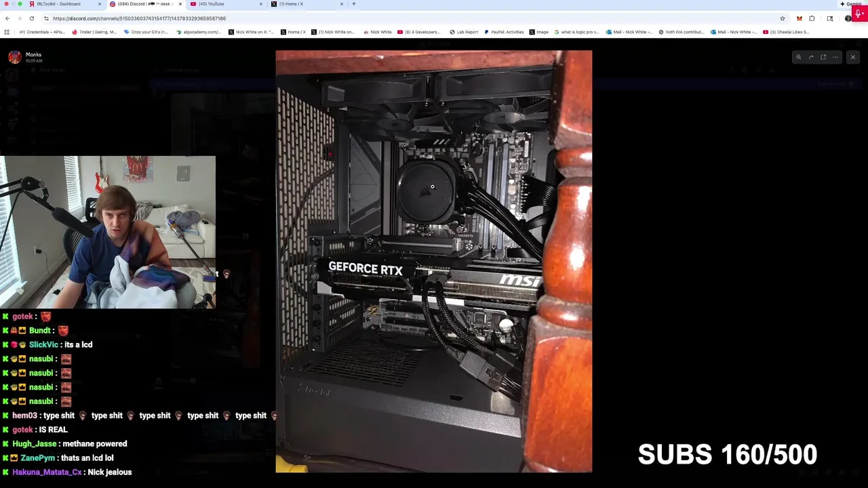The width and height of the screenshot is (868, 488).
Task: Open the Image bookmark
Action: (538, 32)
